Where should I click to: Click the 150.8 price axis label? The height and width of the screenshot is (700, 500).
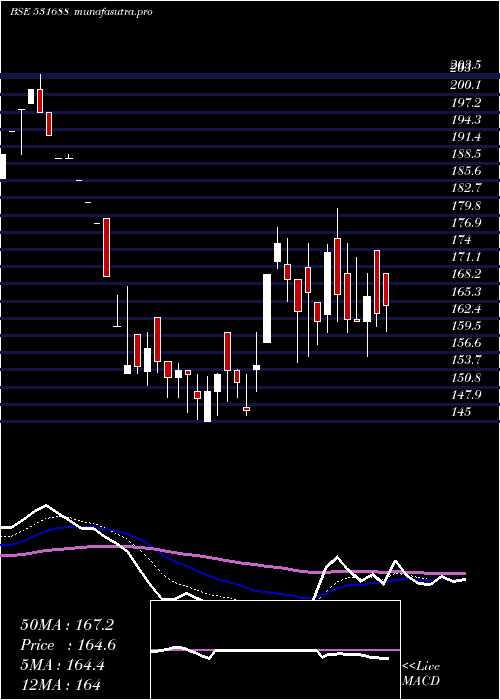(466, 377)
